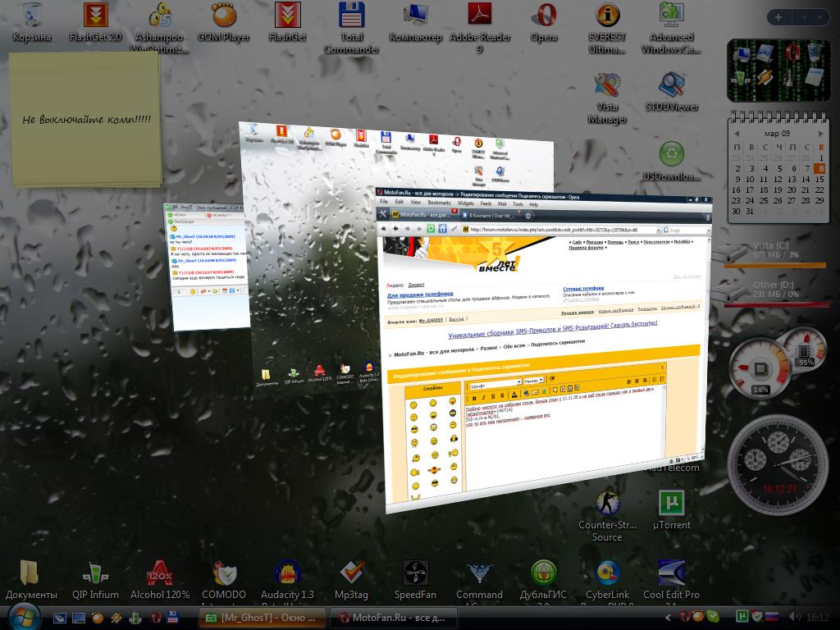Click the Opera icon in the launcher gadget
This screenshot has width=840, height=630.
[792, 53]
